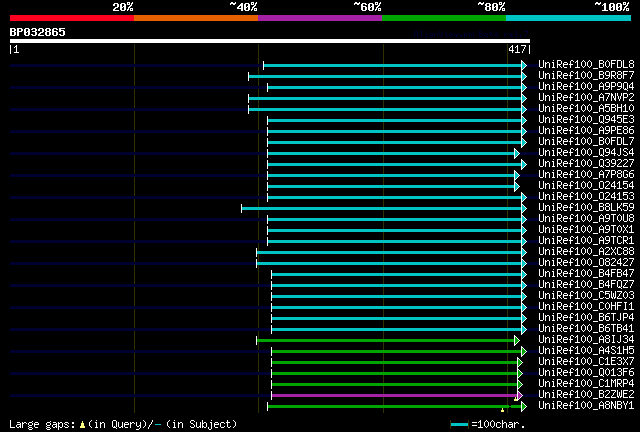
Task: Open the UniRef100_B9R8F7 hit label
Action: (x=586, y=76)
